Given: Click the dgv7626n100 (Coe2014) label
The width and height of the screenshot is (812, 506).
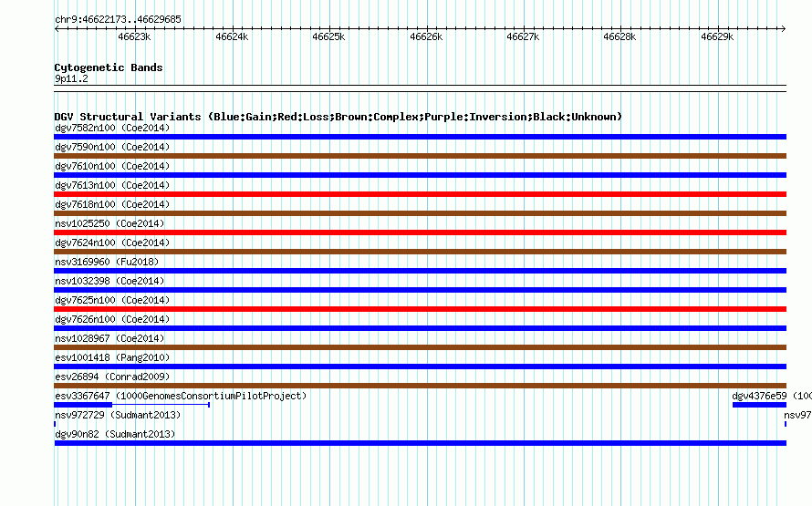Looking at the screenshot, I should (112, 319).
